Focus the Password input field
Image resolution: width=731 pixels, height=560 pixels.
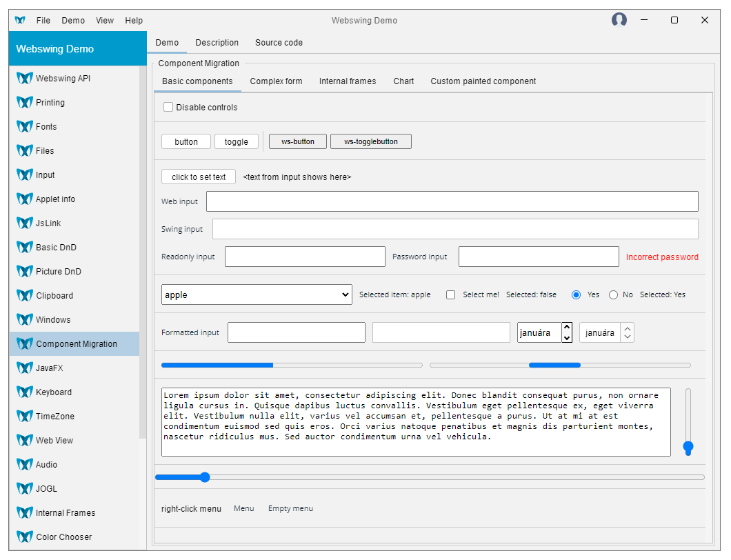point(539,257)
